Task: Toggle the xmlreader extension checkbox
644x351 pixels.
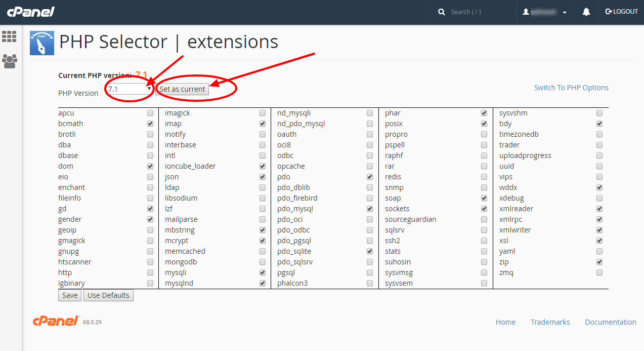Action: (599, 209)
